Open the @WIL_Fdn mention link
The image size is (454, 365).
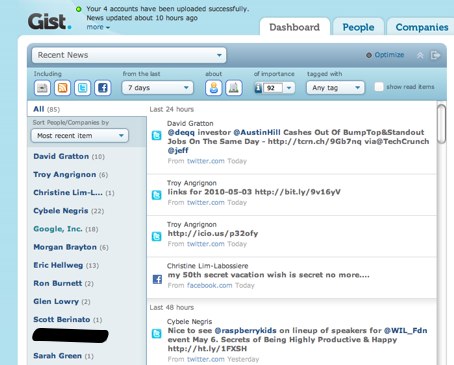click(x=405, y=331)
